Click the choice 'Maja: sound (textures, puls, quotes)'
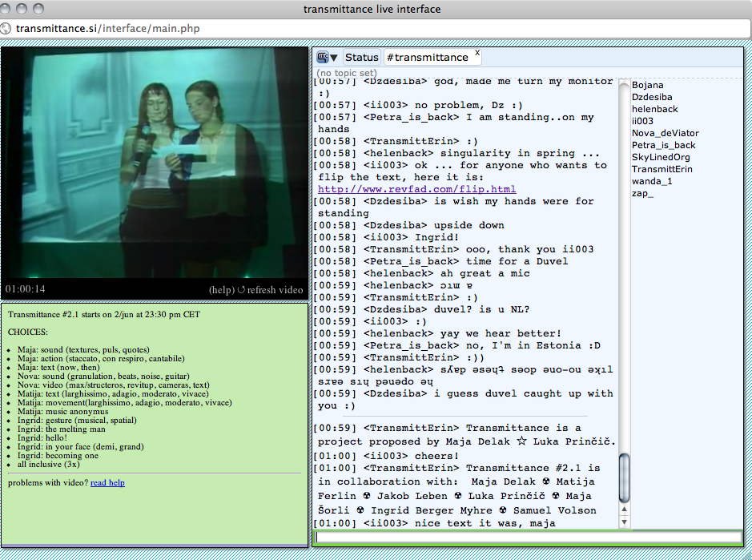This screenshot has height=560, width=752. (83, 349)
